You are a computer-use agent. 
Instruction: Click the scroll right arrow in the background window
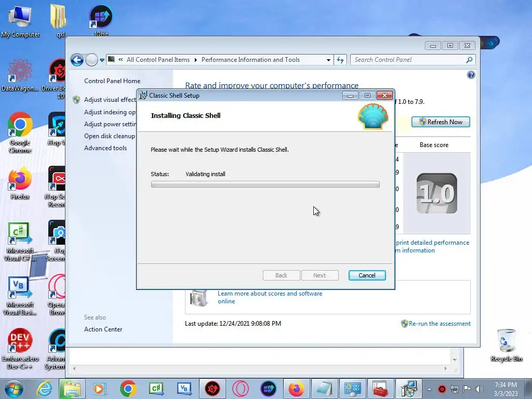(445, 368)
